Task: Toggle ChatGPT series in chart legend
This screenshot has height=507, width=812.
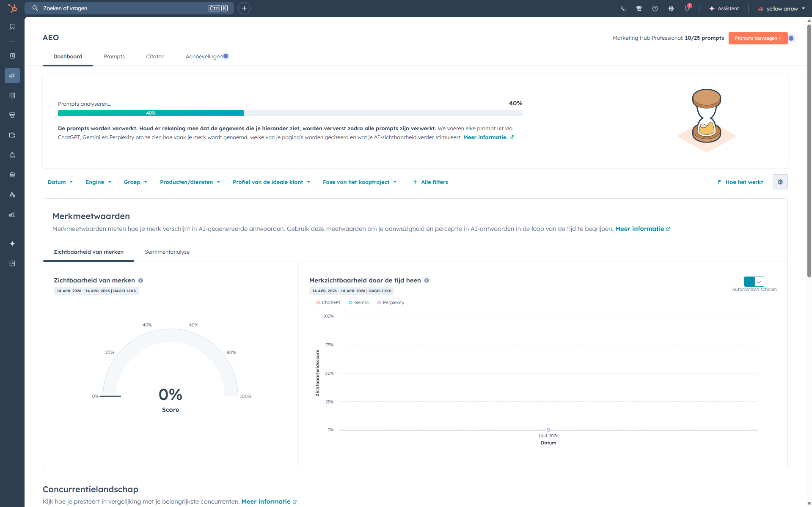Action: tap(328, 302)
